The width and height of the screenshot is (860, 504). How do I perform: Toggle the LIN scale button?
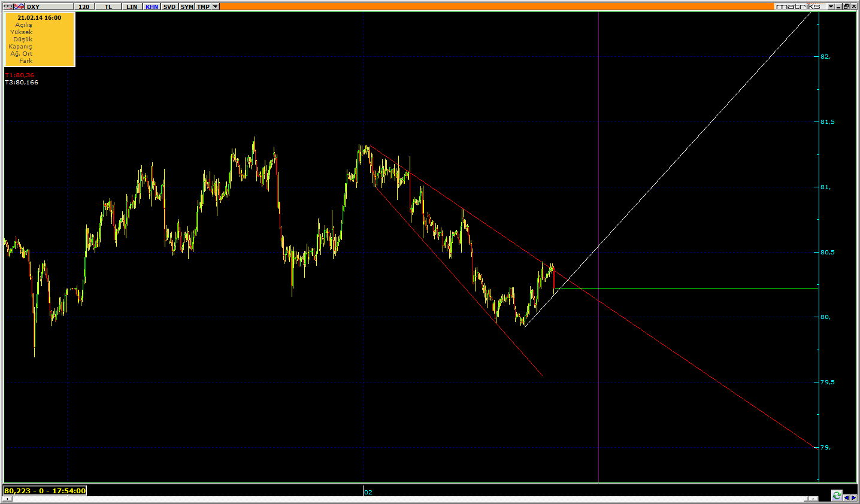click(x=132, y=7)
